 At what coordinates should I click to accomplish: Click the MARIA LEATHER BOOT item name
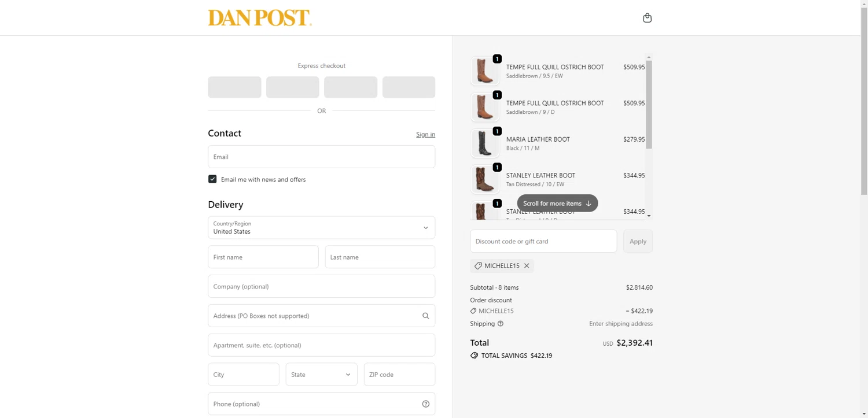538,139
